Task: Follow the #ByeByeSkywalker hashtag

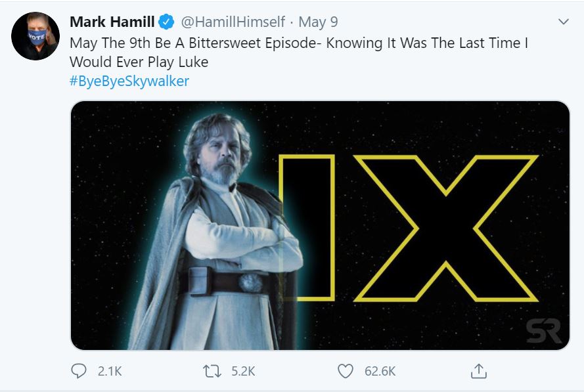Action: [x=129, y=81]
